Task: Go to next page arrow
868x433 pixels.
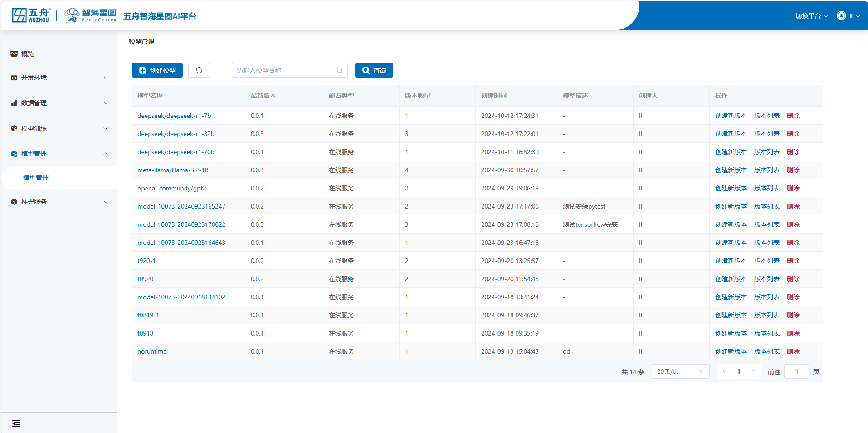Action: (x=753, y=371)
